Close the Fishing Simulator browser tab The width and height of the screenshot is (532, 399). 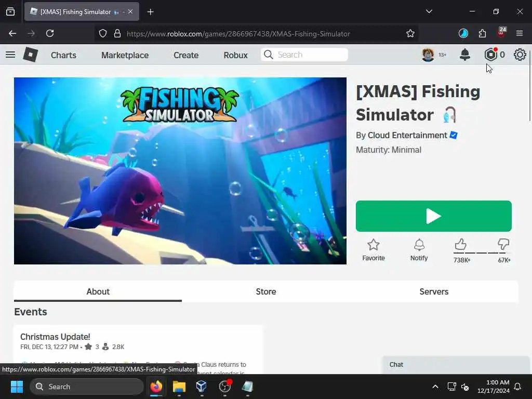pyautogui.click(x=130, y=11)
